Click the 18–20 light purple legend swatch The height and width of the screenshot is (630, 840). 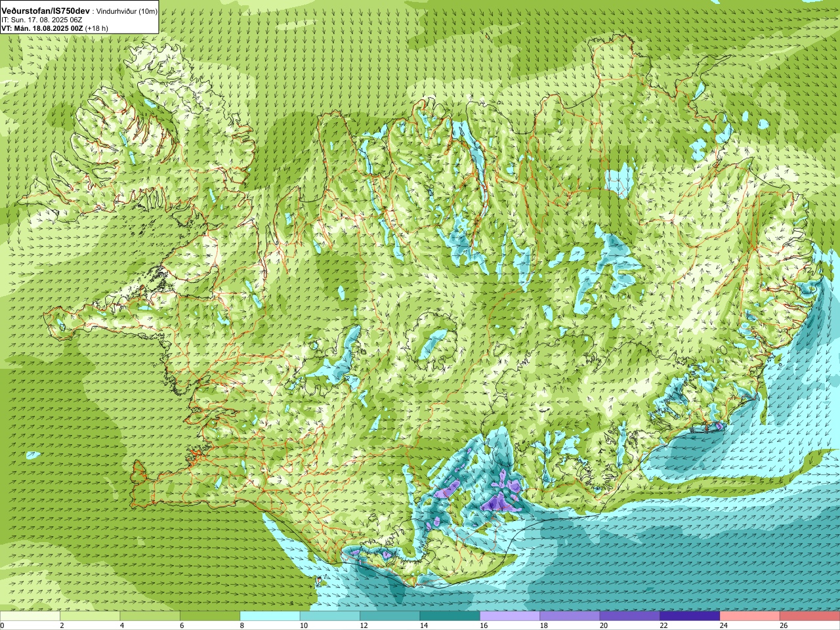[570, 616]
